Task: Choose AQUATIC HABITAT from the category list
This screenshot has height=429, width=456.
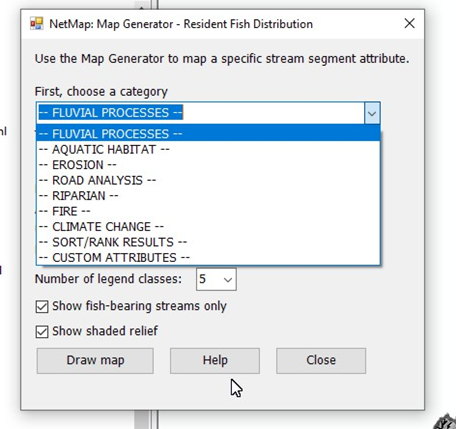Action: tap(208, 149)
